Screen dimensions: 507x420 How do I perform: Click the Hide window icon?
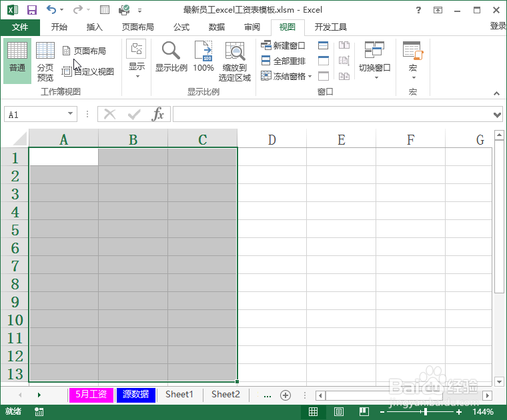tap(324, 61)
